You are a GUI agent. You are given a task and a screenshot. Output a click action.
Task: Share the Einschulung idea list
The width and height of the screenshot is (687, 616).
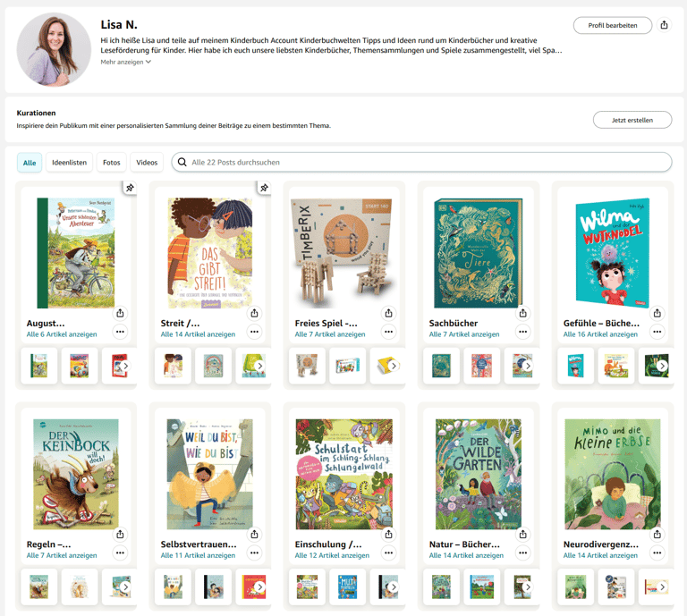388,534
